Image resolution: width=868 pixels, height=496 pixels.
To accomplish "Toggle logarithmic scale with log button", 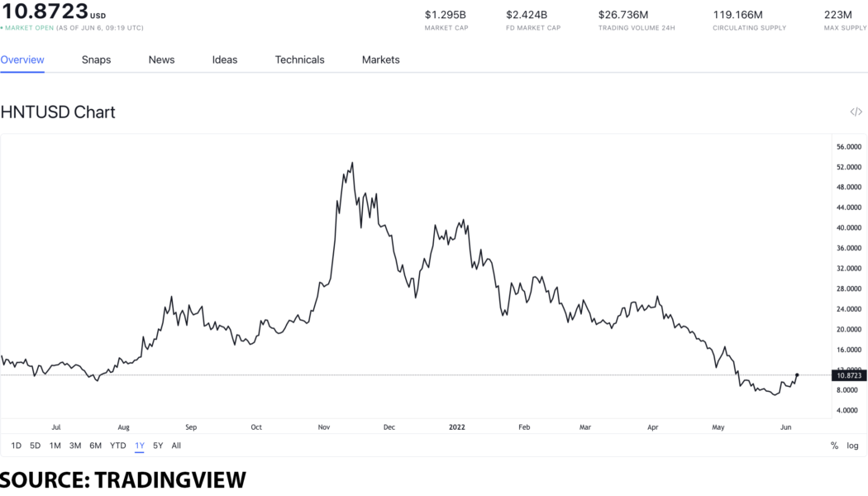I will pos(852,446).
